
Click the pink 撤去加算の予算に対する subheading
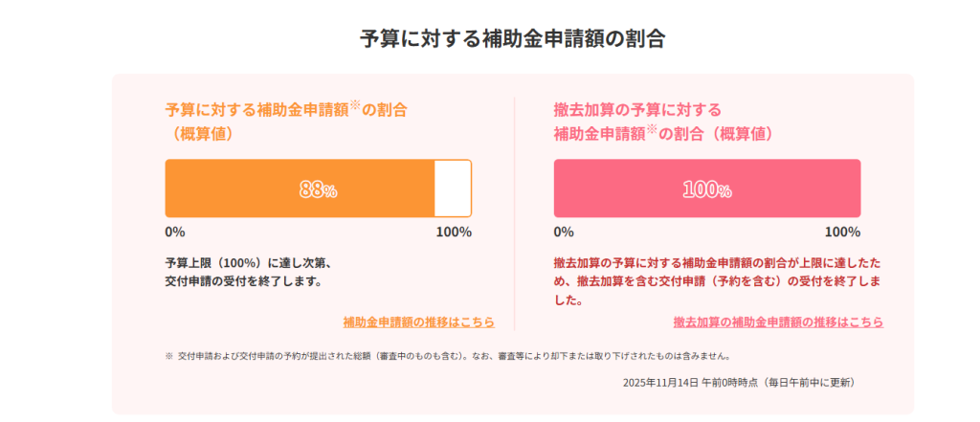pos(637,108)
